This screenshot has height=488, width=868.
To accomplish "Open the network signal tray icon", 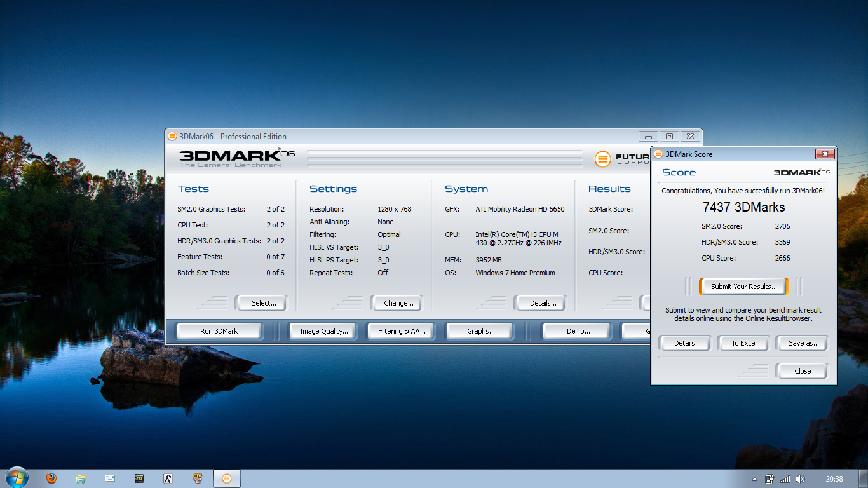I will pos(785,478).
